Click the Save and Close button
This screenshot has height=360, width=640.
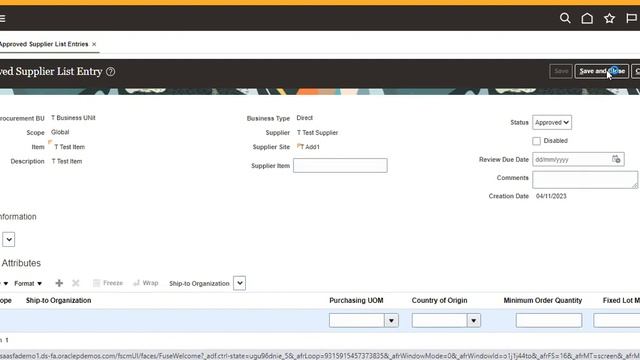(x=602, y=71)
